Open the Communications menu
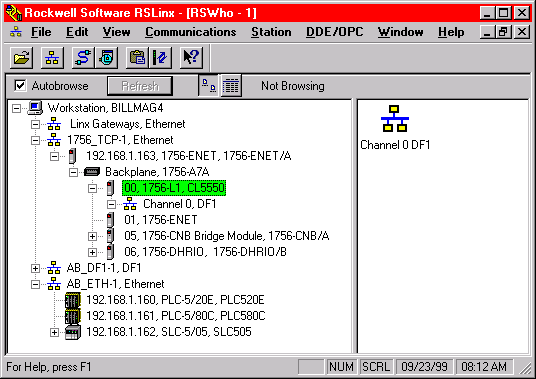This screenshot has width=536, height=379. point(191,32)
